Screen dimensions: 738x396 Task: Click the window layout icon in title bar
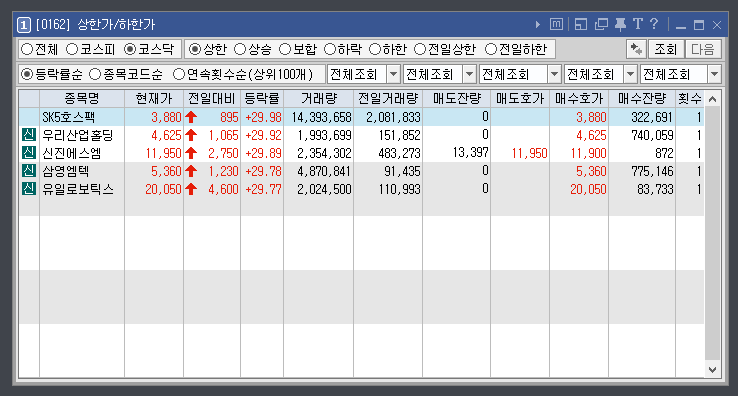pyautogui.click(x=581, y=24)
